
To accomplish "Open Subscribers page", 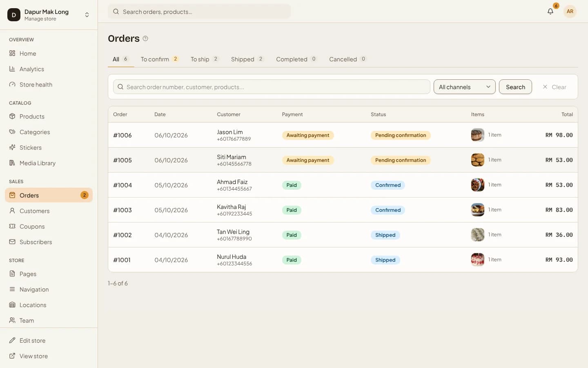I will pos(49,242).
